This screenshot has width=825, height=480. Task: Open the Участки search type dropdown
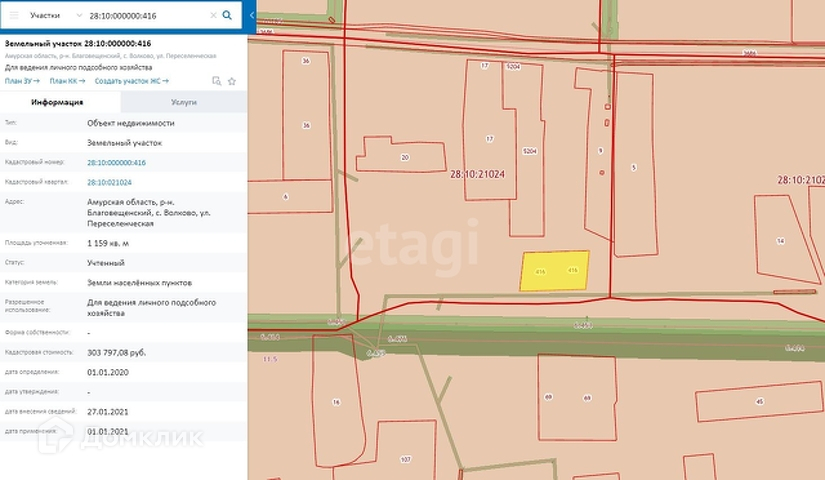56,15
